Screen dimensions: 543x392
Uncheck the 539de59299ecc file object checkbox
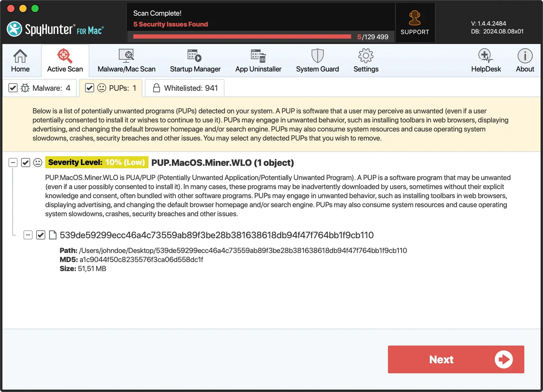(41, 235)
